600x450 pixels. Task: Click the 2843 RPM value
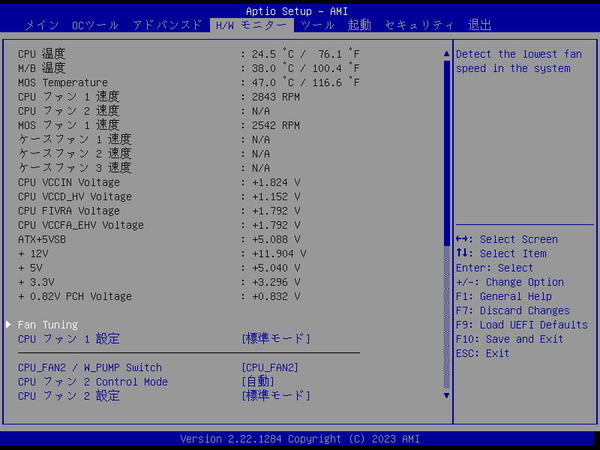276,97
